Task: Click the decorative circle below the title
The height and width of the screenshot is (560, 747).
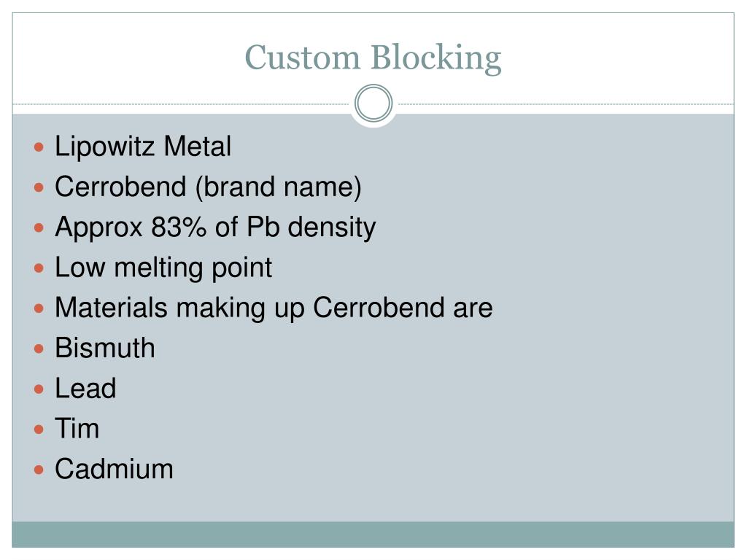Action: pyautogui.click(x=373, y=104)
